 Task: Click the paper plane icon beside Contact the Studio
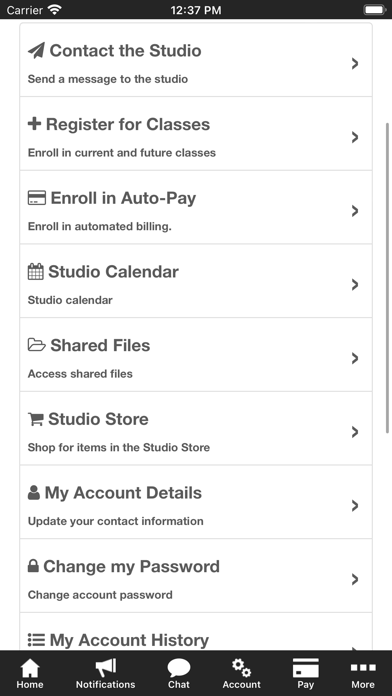click(x=36, y=51)
